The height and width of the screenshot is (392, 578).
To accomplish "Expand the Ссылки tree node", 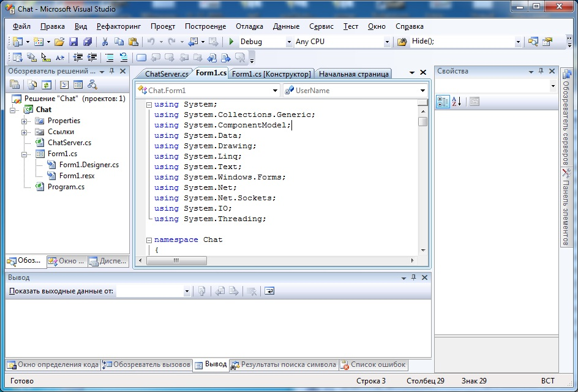I will [x=24, y=132].
